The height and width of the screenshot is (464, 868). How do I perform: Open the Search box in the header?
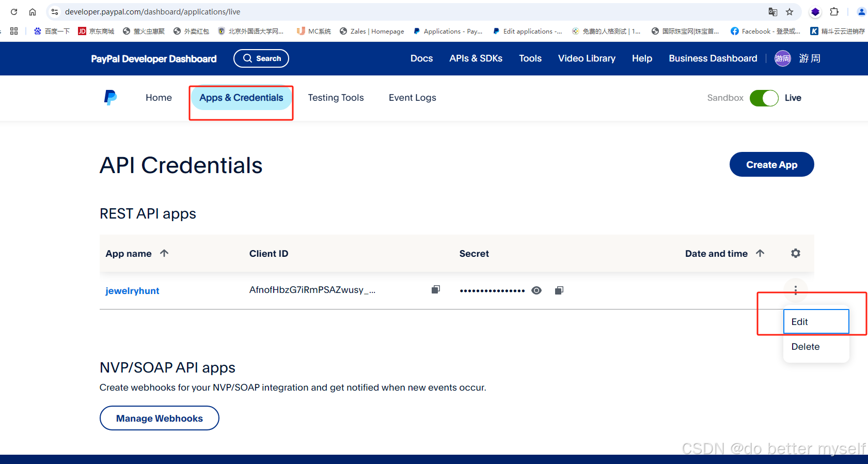pos(261,58)
